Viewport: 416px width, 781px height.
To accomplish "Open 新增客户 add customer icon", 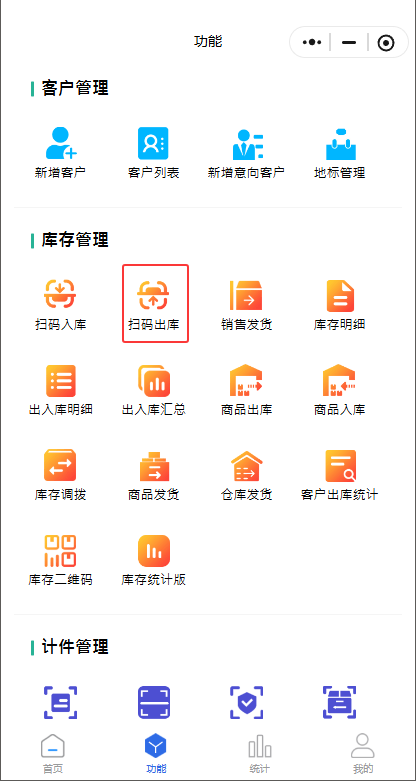I will click(x=60, y=143).
